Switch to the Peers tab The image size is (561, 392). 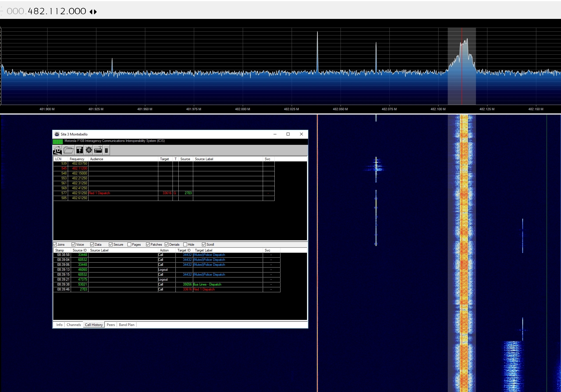click(x=111, y=325)
